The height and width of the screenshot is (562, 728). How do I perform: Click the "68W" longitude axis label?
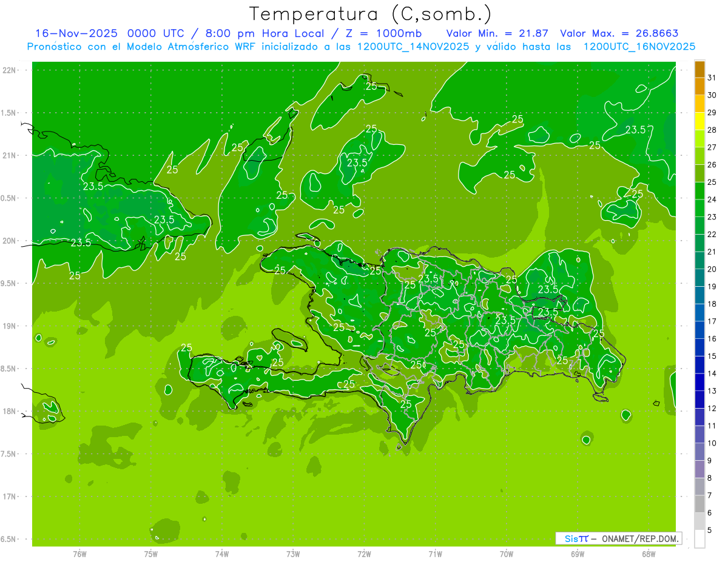648,554
